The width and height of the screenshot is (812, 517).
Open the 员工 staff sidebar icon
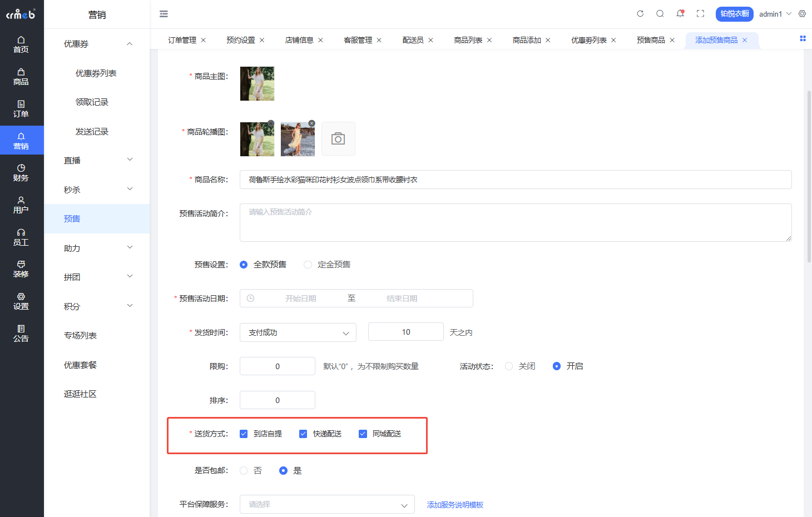tap(21, 237)
